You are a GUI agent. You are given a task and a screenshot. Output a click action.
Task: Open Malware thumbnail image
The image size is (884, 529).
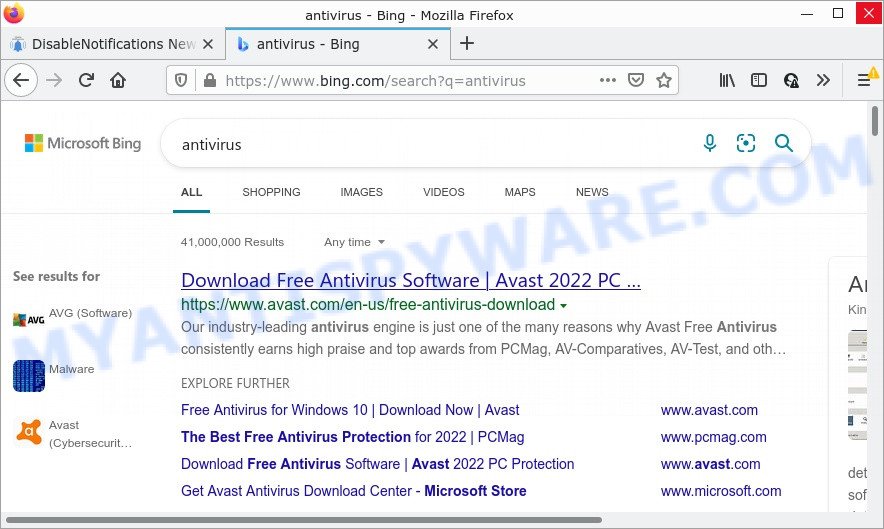pyautogui.click(x=29, y=376)
